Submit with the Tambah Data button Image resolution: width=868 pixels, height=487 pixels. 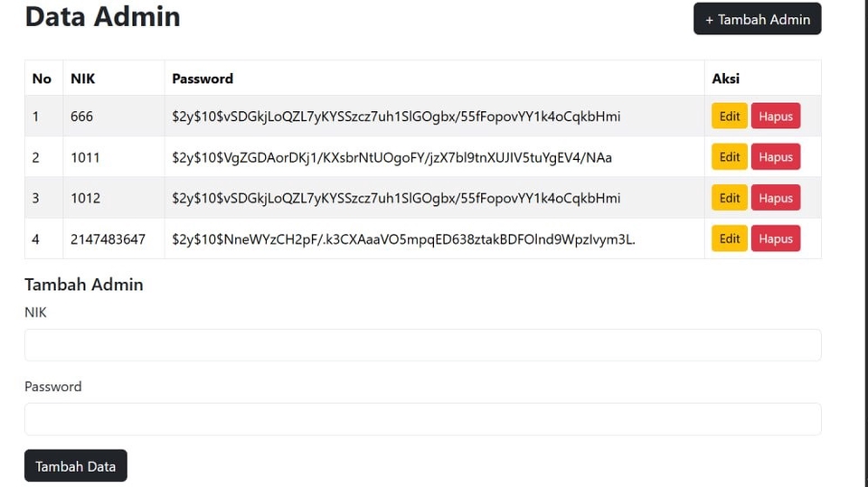pyautogui.click(x=76, y=465)
